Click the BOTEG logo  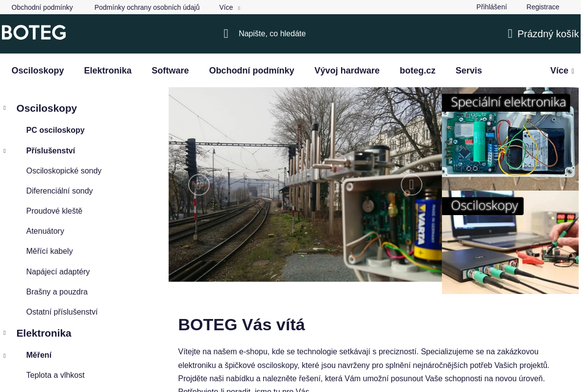pyautogui.click(x=33, y=32)
